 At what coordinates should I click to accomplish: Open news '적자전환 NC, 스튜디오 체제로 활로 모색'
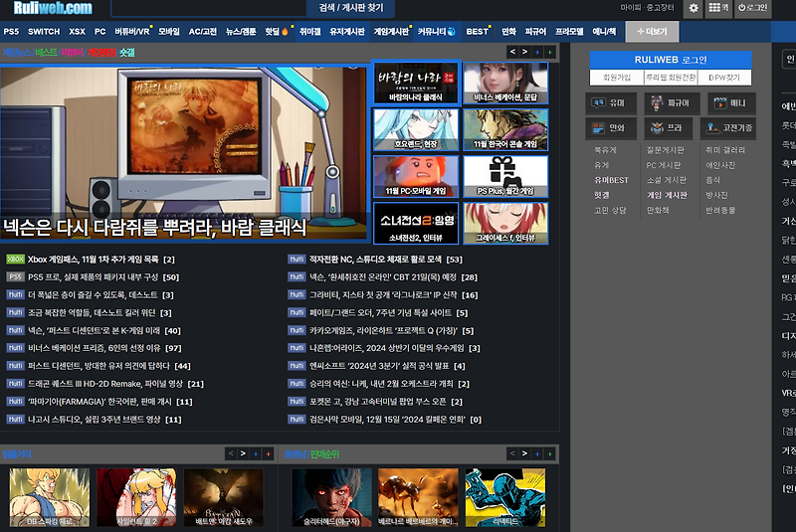tap(376, 260)
